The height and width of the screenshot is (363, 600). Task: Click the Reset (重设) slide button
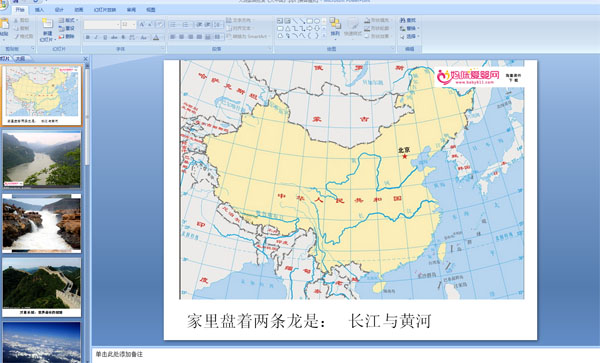tap(67, 28)
